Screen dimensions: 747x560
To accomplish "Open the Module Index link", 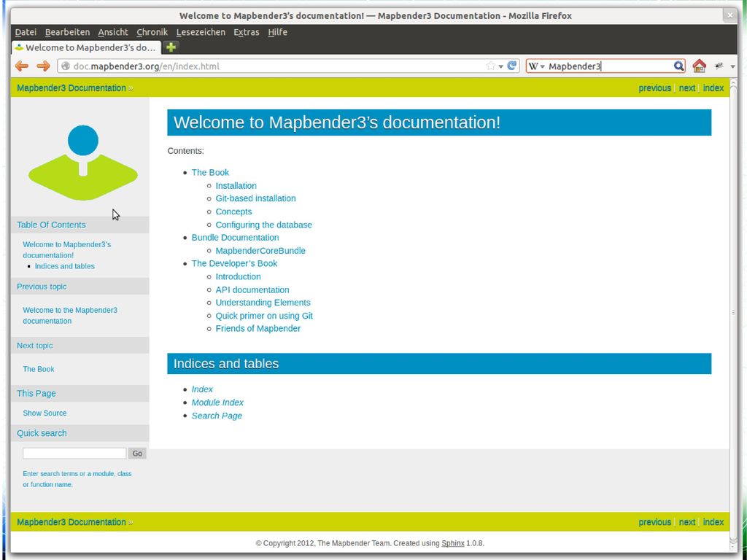I will tap(217, 402).
